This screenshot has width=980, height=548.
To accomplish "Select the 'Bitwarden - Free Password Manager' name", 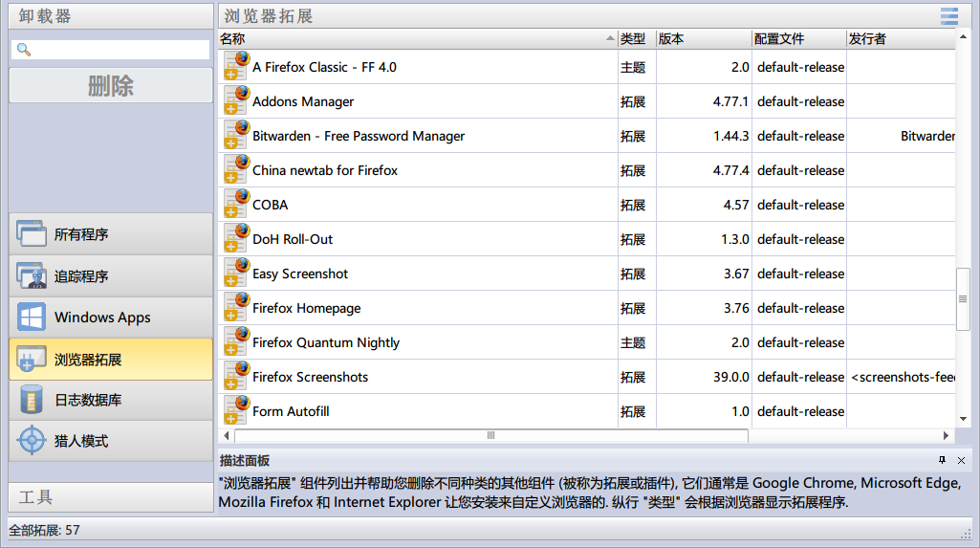I will coord(359,136).
